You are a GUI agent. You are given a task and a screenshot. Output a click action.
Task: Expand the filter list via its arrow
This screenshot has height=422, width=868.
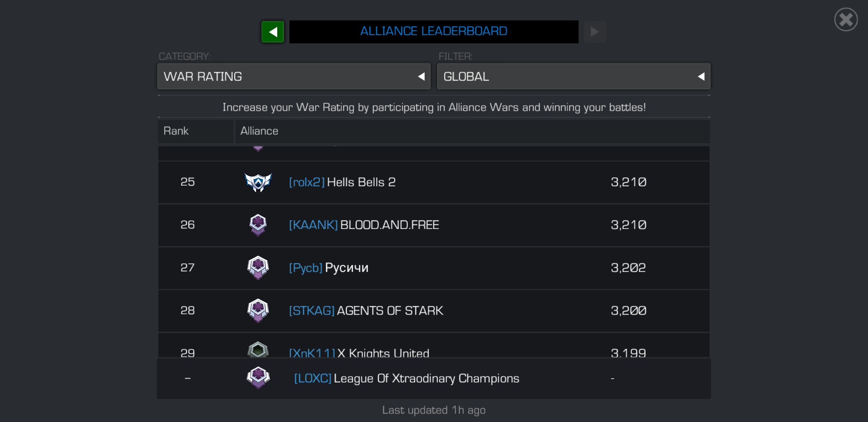pos(701,77)
